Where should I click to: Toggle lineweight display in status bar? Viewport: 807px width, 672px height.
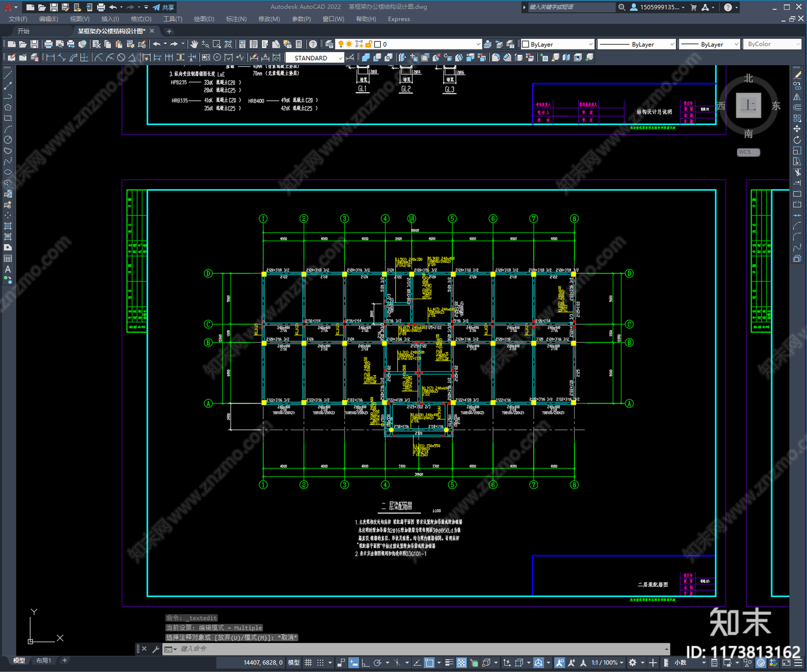click(449, 662)
